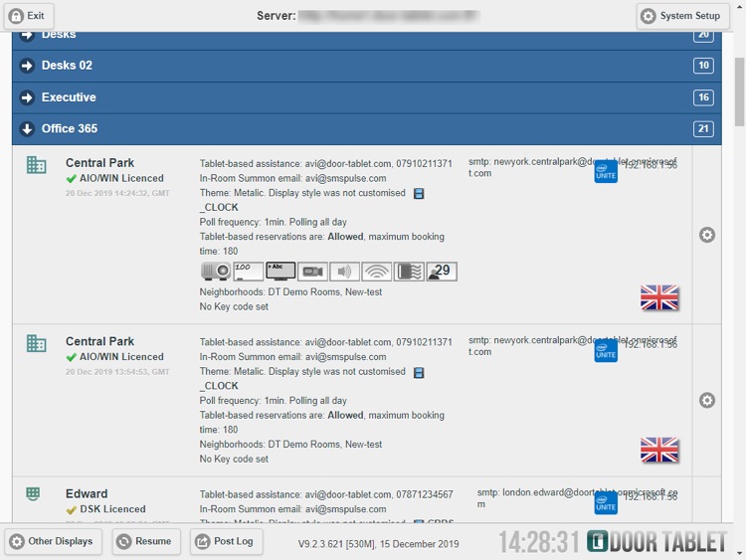Click the DSK Licenced status text
This screenshot has height=560, width=746.
(112, 509)
